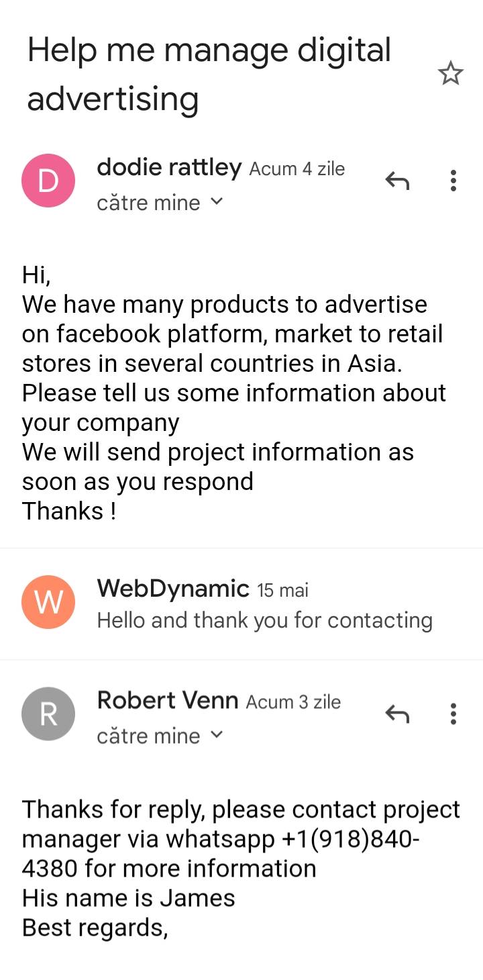Viewport: 483px width, 980px height.
Task: Tap dodie rattley's pink D avatar
Action: coord(48,181)
